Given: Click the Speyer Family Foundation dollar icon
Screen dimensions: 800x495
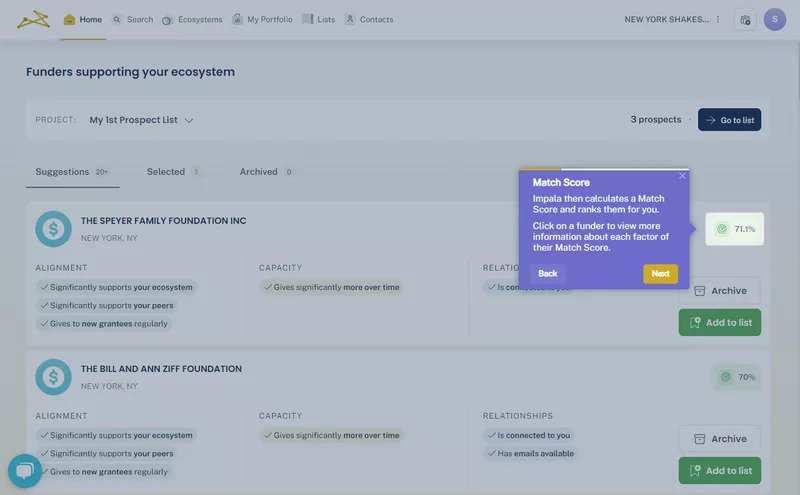Looking at the screenshot, I should pyautogui.click(x=53, y=229).
